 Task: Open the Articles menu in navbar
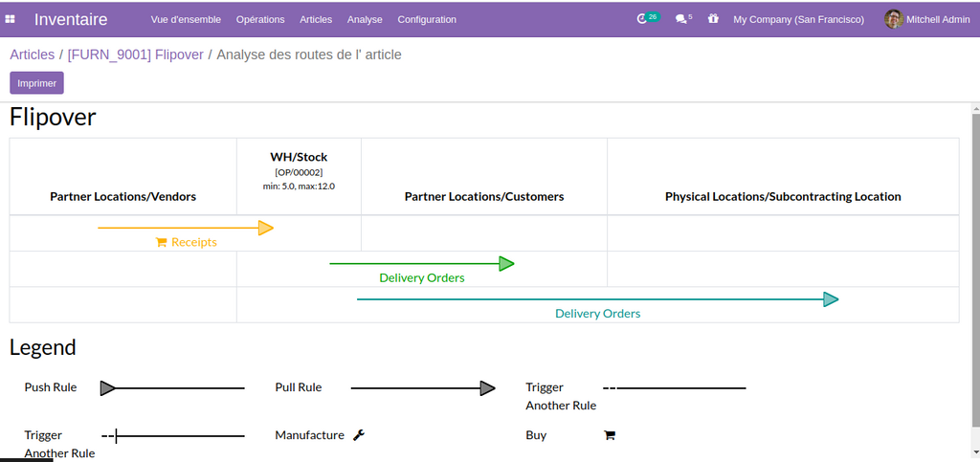point(316,19)
